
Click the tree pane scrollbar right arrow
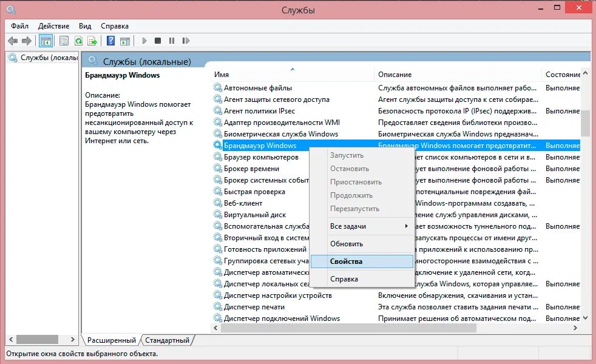pyautogui.click(x=73, y=339)
